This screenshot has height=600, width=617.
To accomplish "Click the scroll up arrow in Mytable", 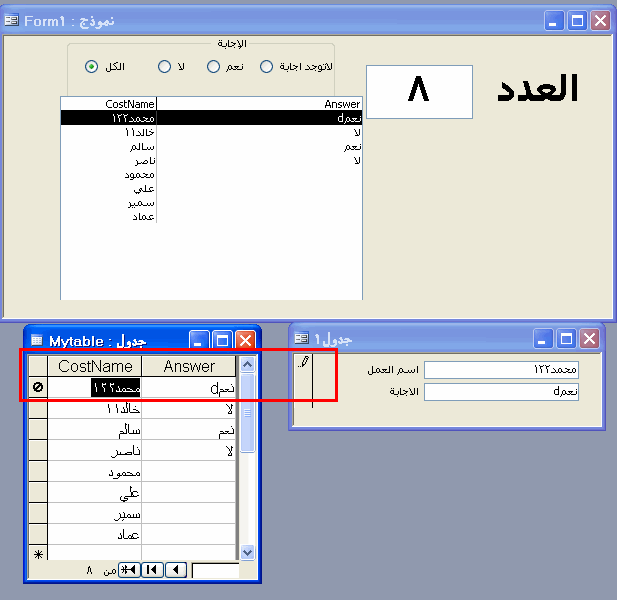I will (x=247, y=365).
